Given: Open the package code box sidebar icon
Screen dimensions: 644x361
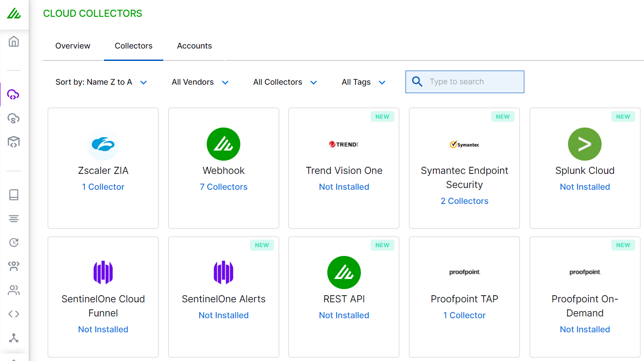Looking at the screenshot, I should click(14, 142).
